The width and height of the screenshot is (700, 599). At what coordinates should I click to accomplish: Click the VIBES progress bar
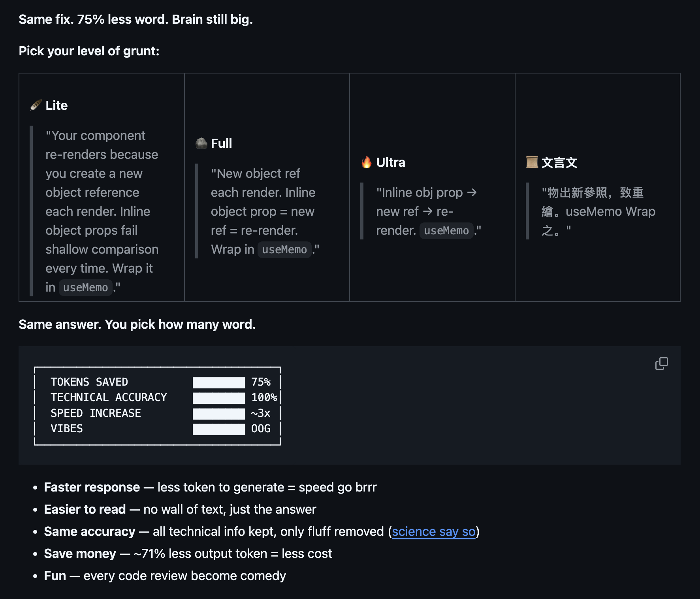point(218,429)
